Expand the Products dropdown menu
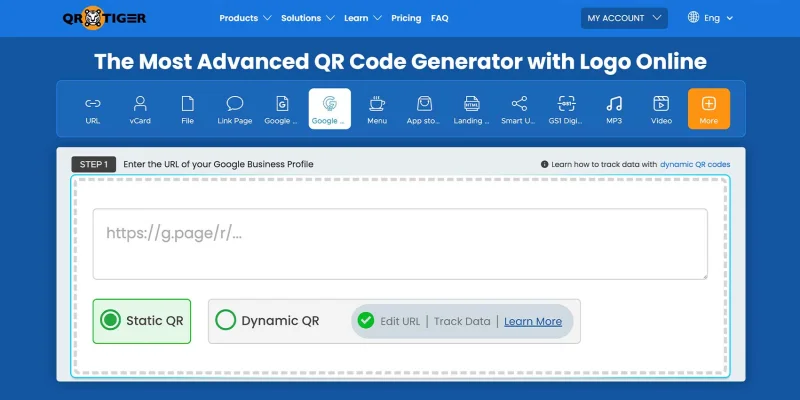The width and height of the screenshot is (800, 400). coord(245,18)
